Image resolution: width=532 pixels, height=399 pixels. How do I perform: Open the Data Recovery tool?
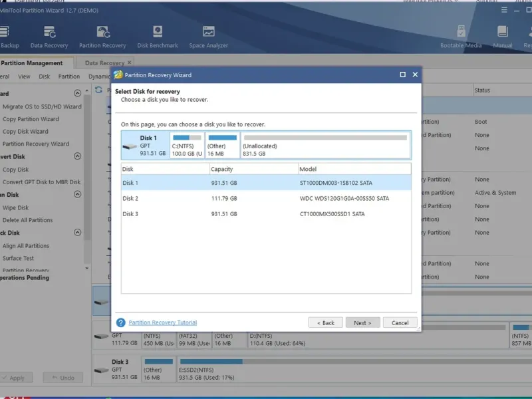49,37
